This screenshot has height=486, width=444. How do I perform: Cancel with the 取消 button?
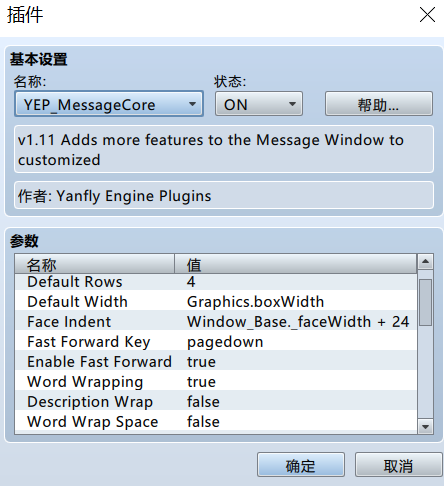(x=399, y=465)
